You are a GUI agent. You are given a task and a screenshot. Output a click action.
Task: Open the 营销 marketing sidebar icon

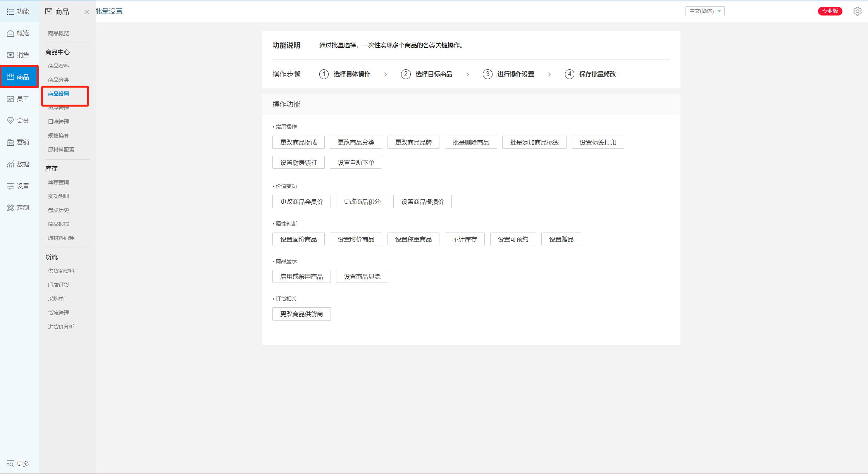tap(10, 142)
